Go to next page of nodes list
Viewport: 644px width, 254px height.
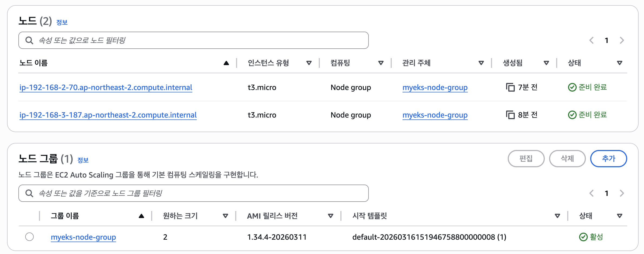(622, 41)
